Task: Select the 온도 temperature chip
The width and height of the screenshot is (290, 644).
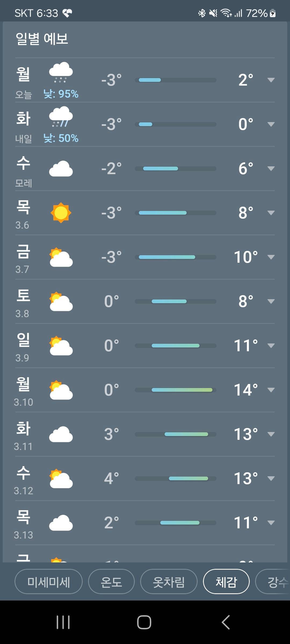Action: (x=111, y=581)
